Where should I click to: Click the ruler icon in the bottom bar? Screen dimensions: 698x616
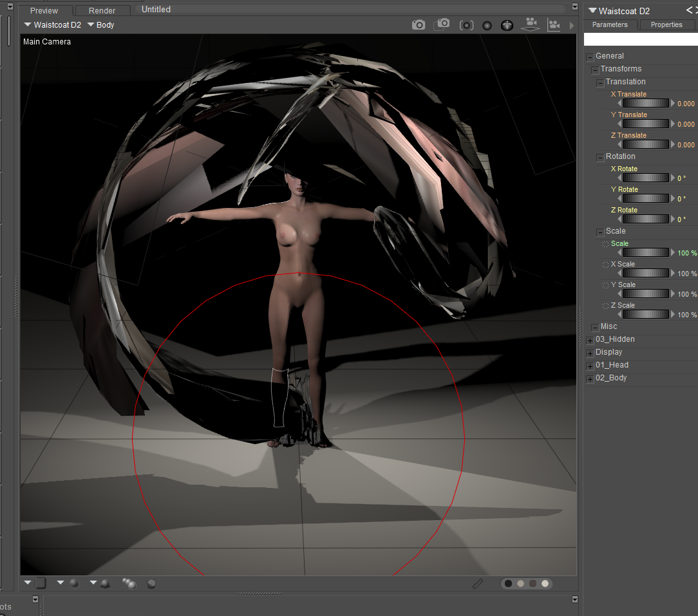click(478, 584)
